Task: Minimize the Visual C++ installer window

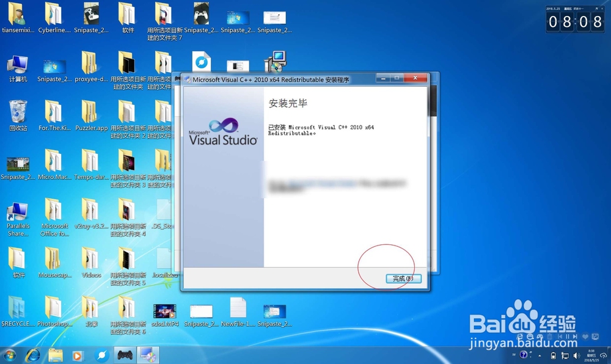Action: 383,78
